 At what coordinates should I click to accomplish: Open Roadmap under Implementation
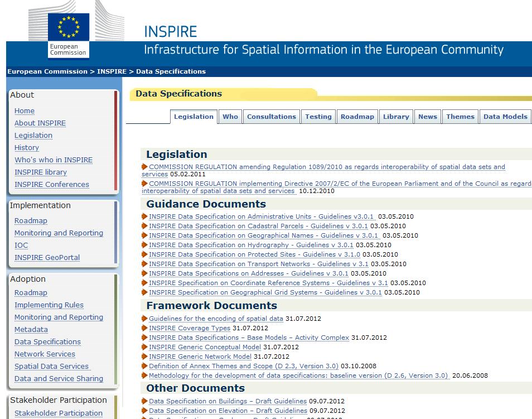pos(31,221)
